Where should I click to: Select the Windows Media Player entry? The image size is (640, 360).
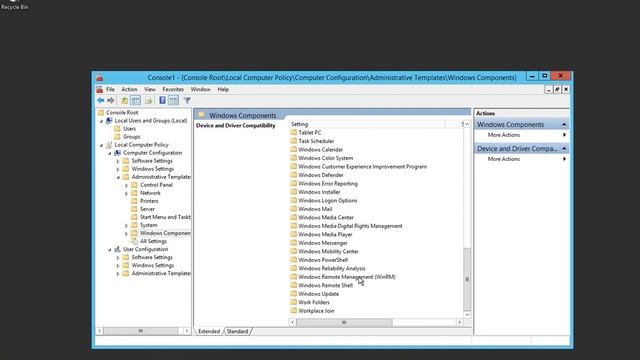[325, 234]
